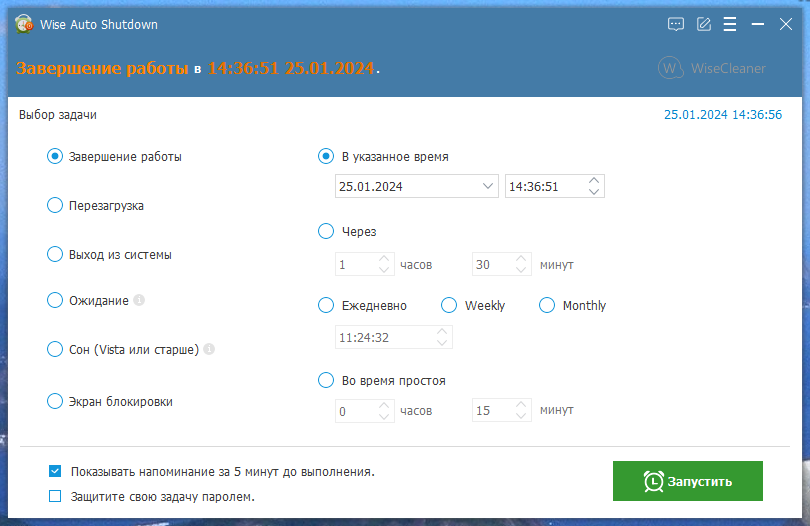
Task: Increase the 11:24:32 time value
Action: 442,332
